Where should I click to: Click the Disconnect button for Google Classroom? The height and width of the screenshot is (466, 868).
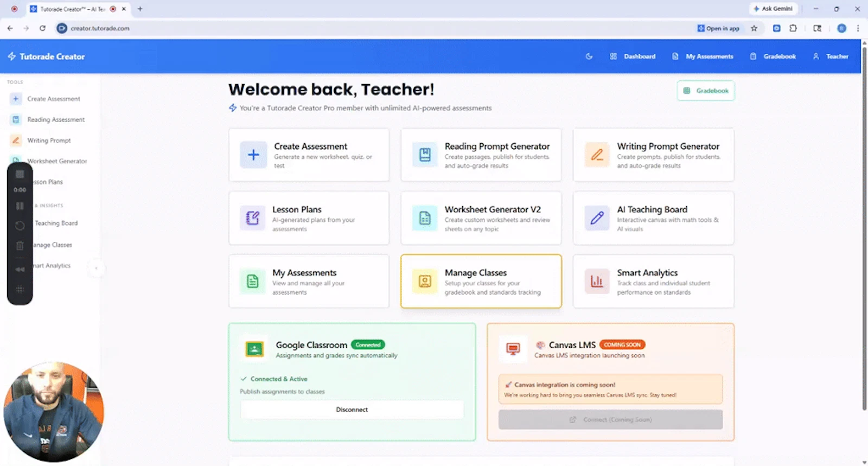[x=352, y=410]
